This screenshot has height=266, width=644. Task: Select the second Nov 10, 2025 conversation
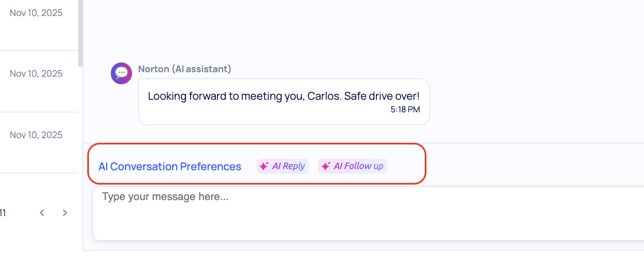pos(36,73)
